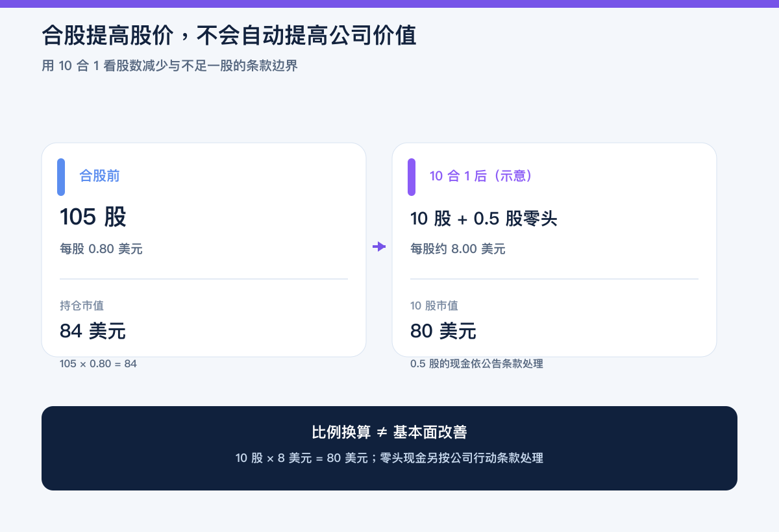Click the text 每股约 8.00 美元

click(x=458, y=248)
